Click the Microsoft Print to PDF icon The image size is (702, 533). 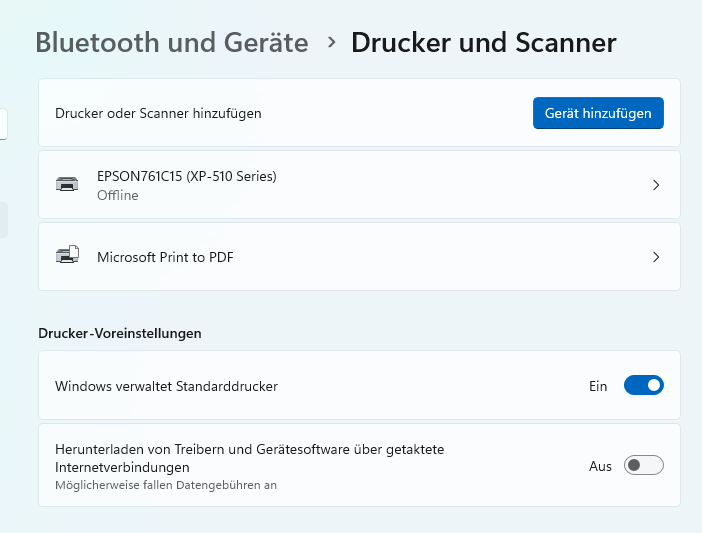pyautogui.click(x=67, y=257)
